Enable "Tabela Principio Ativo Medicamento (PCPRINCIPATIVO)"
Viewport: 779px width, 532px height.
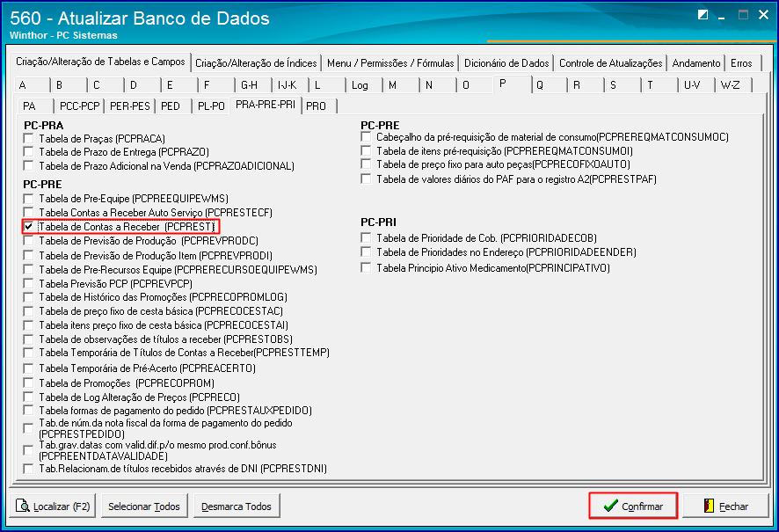click(366, 268)
